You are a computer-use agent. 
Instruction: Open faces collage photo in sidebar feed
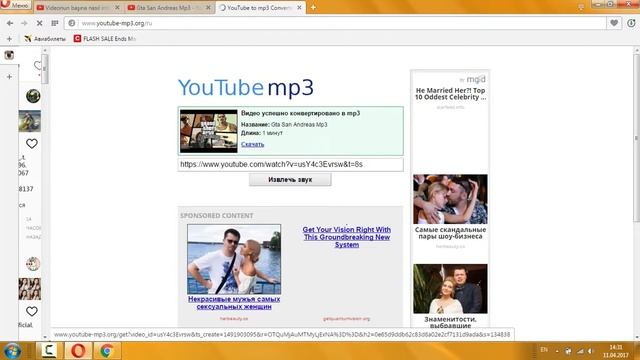point(30,289)
